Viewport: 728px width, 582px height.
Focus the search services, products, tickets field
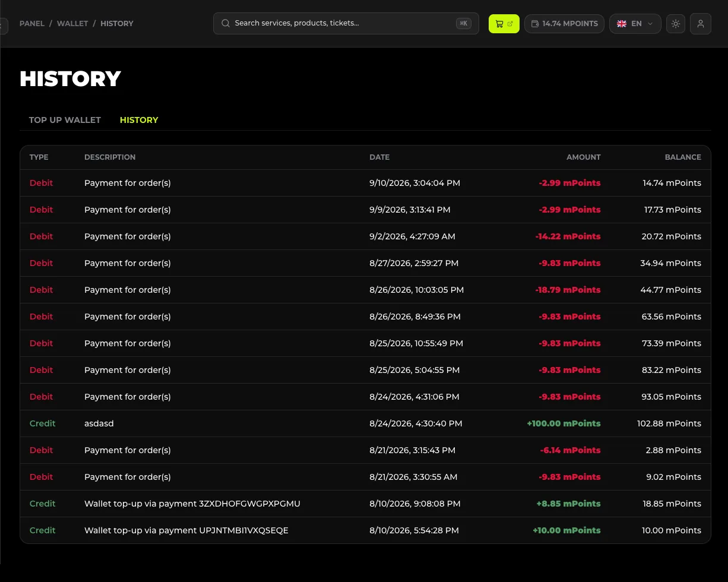point(346,24)
